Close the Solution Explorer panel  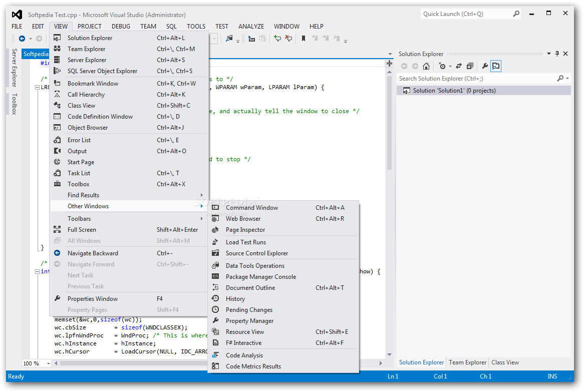click(565, 54)
